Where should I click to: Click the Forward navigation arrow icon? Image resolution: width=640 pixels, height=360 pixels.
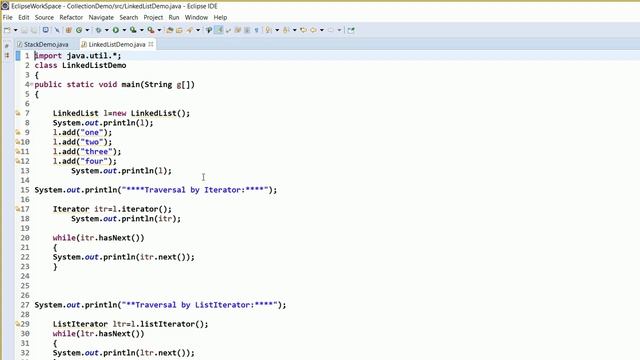(x=331, y=30)
